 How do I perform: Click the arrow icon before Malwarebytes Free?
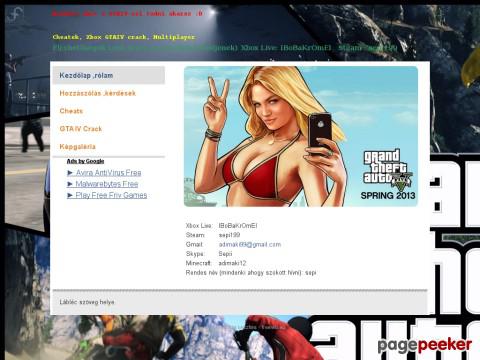tap(70, 184)
